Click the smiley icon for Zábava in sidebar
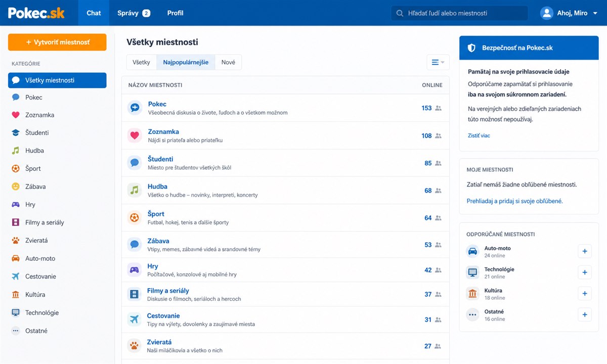Image resolution: width=607 pixels, height=364 pixels. [16, 187]
